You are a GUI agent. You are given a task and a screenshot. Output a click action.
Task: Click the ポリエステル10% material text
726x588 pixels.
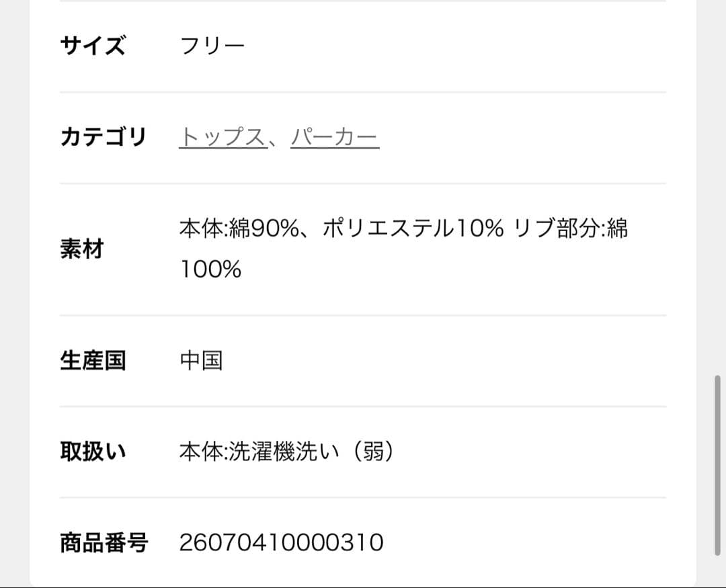[x=413, y=228]
